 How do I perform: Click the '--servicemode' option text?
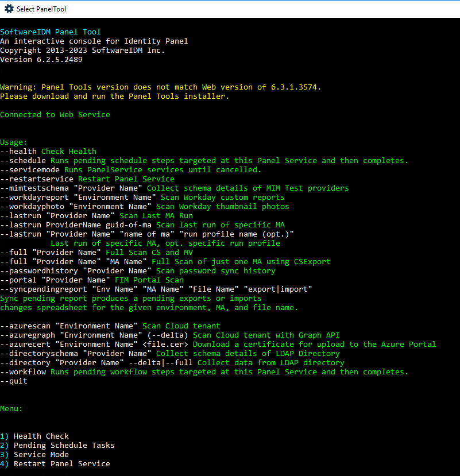click(30, 170)
